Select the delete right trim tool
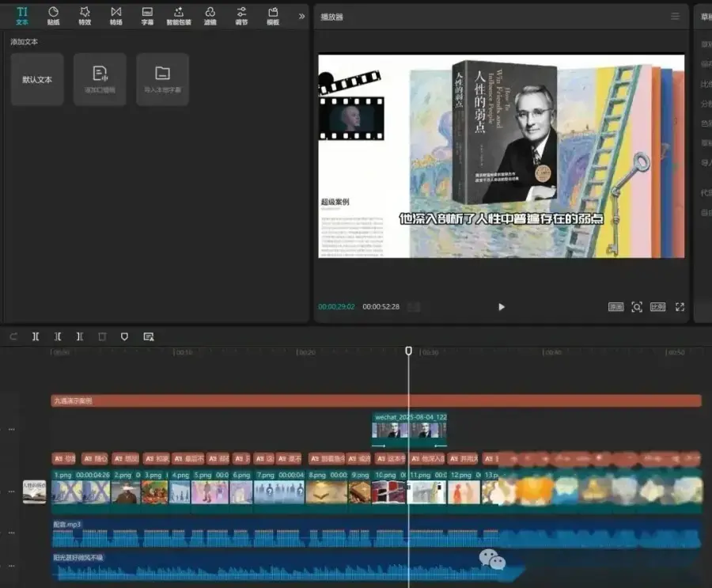The image size is (712, 588). coord(80,336)
